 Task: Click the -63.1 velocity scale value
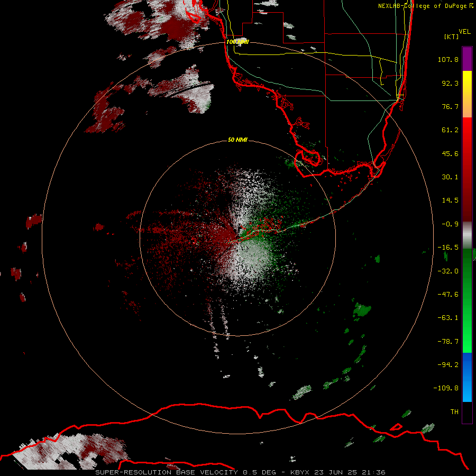[x=448, y=318]
